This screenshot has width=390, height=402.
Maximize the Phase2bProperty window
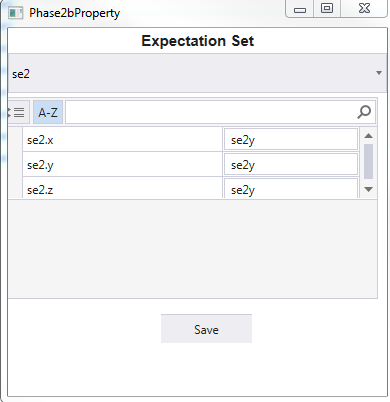(327, 8)
